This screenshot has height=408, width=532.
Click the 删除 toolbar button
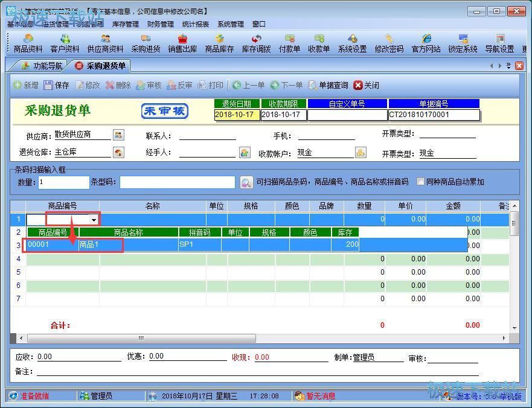(118, 85)
